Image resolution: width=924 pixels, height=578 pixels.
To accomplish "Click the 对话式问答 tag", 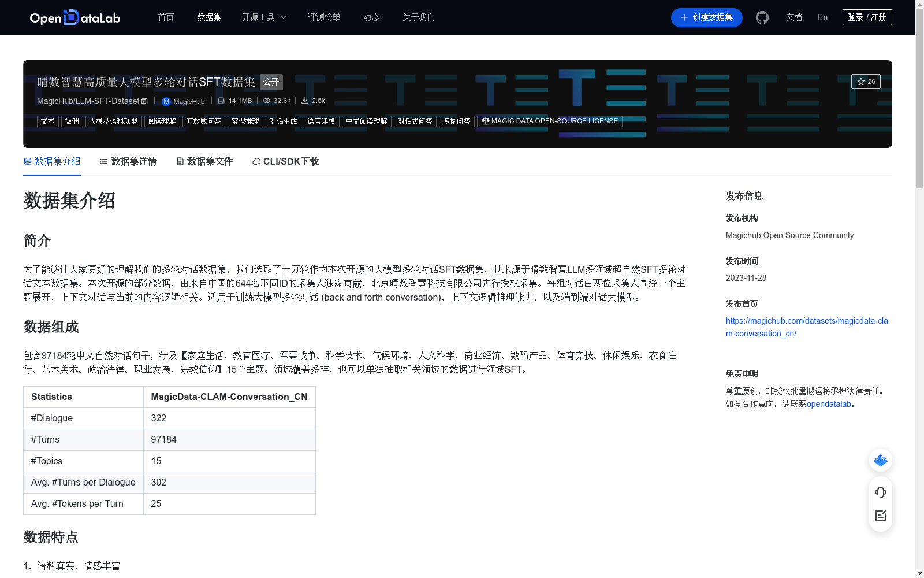I will pyautogui.click(x=415, y=121).
